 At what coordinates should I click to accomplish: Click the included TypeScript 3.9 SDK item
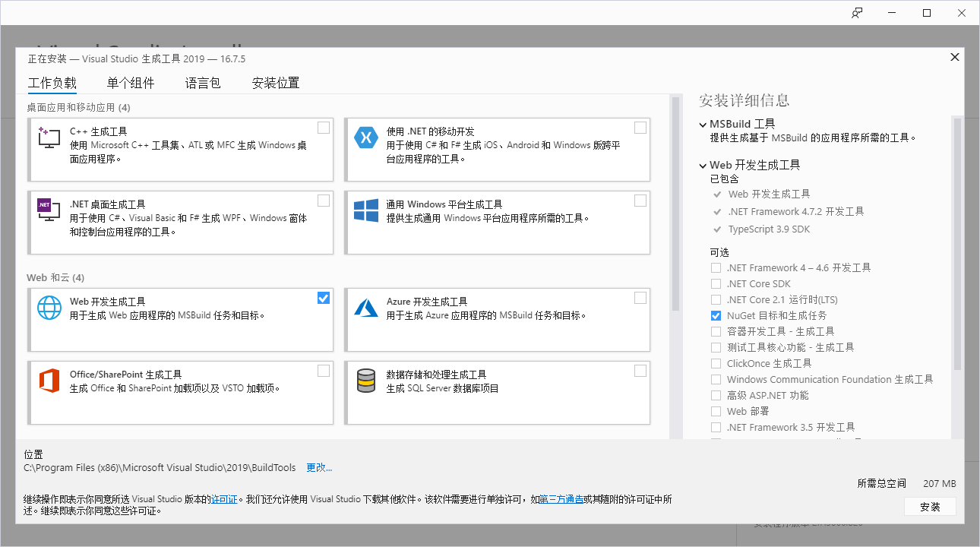(770, 229)
